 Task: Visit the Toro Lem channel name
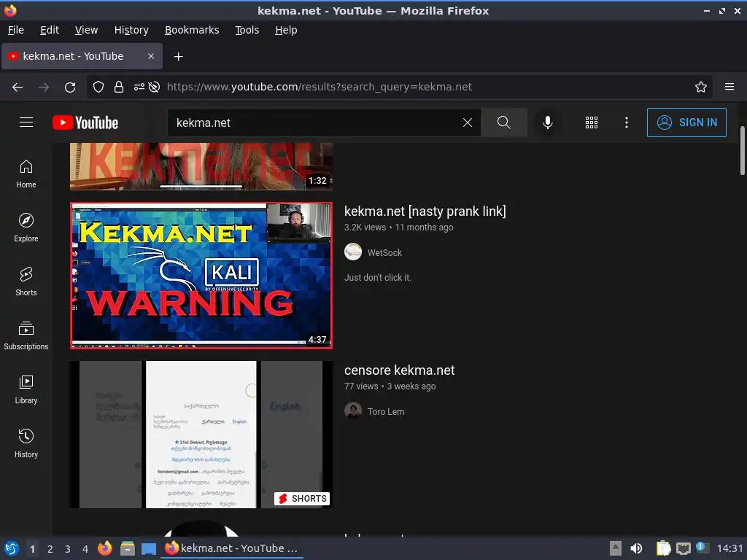pos(385,411)
